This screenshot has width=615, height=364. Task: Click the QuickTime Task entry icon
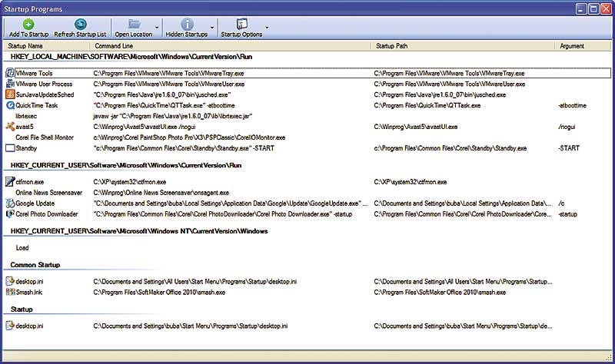click(x=10, y=105)
